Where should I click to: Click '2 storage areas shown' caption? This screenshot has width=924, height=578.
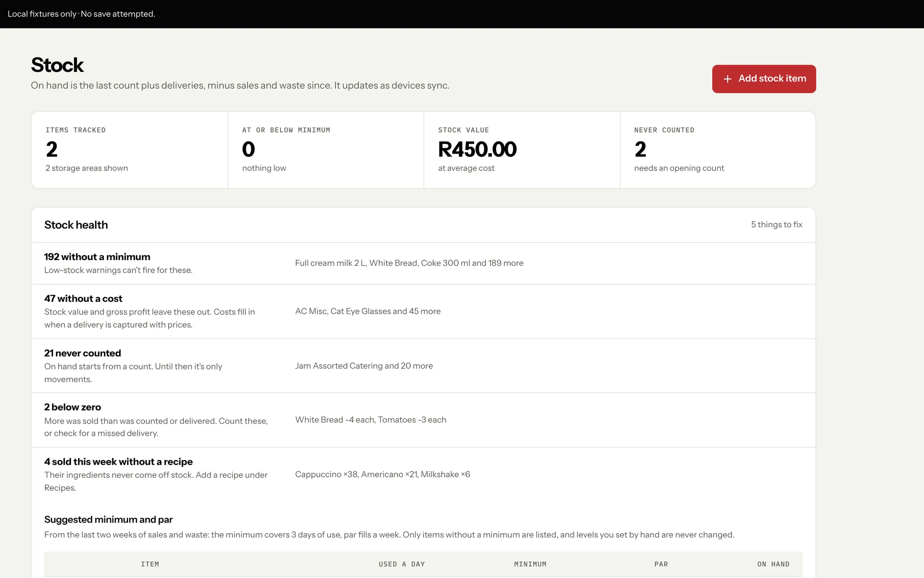coord(87,168)
